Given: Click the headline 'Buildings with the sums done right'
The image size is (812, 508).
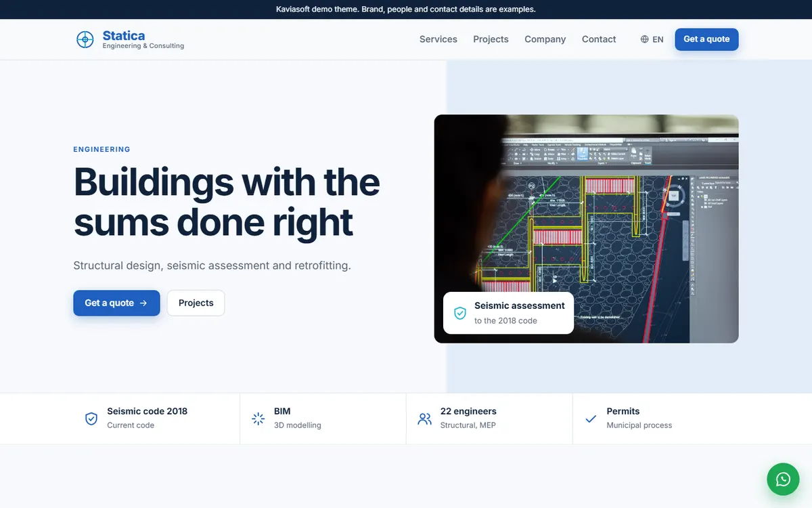Looking at the screenshot, I should coord(227,202).
